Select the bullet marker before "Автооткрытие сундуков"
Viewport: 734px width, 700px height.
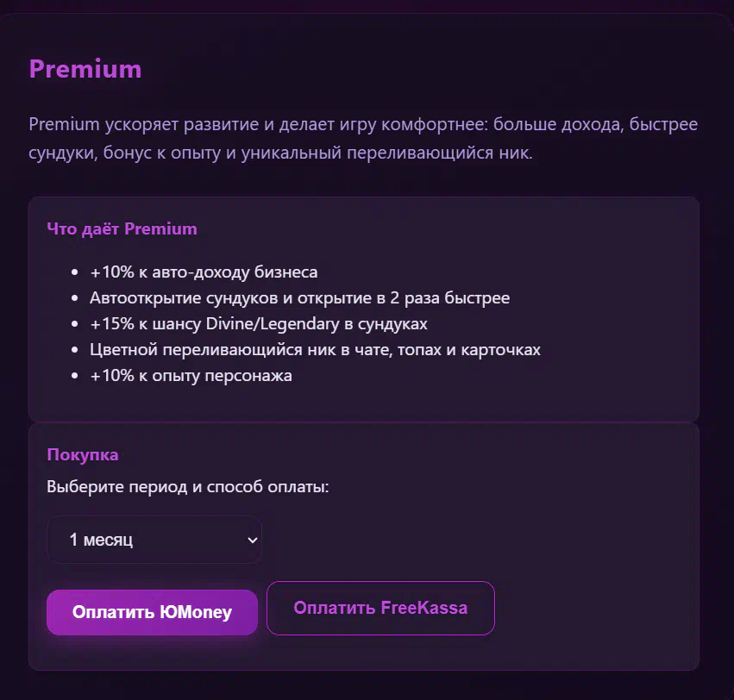75,298
